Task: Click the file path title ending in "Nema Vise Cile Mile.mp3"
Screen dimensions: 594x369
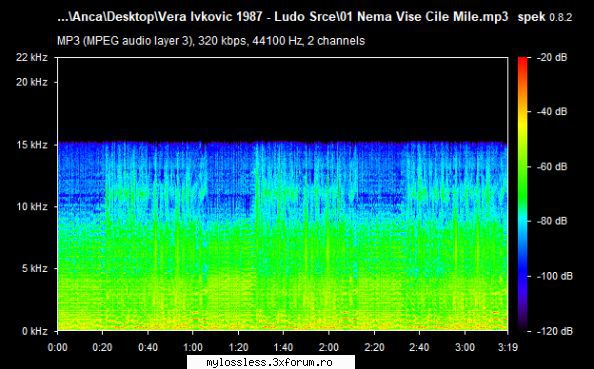Action: (283, 17)
